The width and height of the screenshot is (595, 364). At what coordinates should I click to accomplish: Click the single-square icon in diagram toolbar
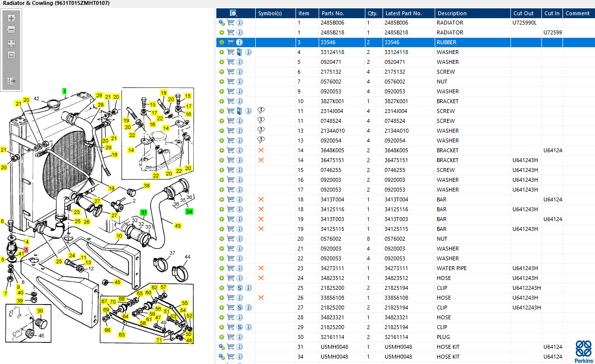coord(11,55)
